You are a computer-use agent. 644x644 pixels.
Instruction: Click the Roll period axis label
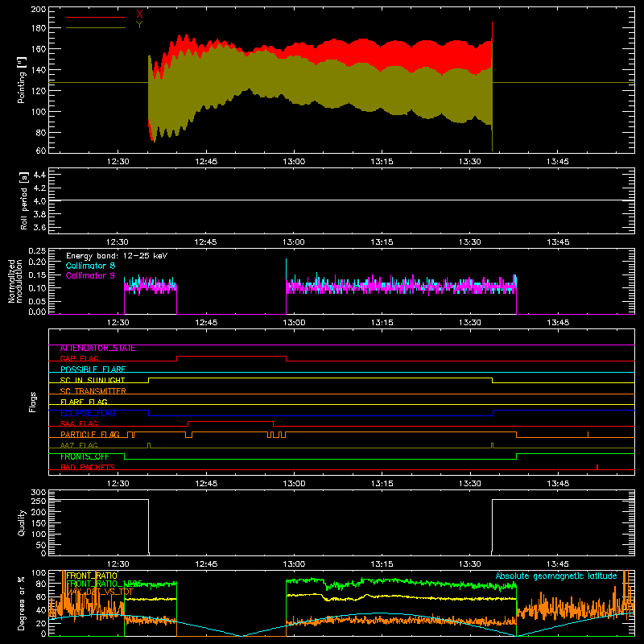pyautogui.click(x=23, y=200)
